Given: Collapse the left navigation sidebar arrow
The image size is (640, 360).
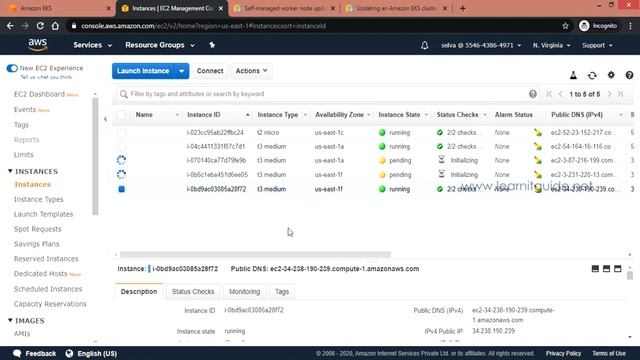Looking at the screenshot, I should [105, 119].
